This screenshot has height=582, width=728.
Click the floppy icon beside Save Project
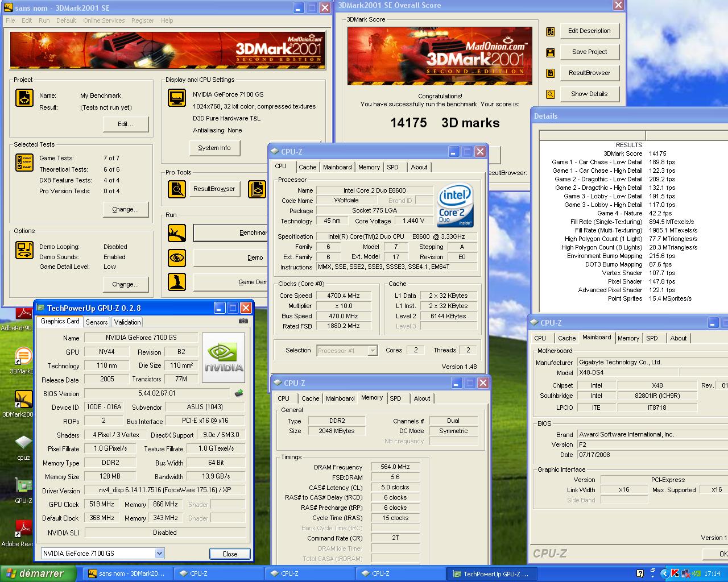pos(551,52)
